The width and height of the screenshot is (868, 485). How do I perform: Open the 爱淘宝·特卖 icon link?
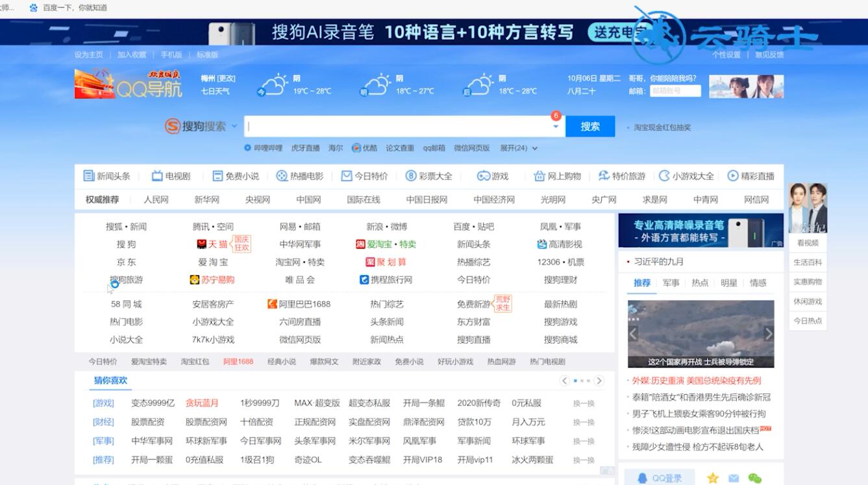point(386,244)
